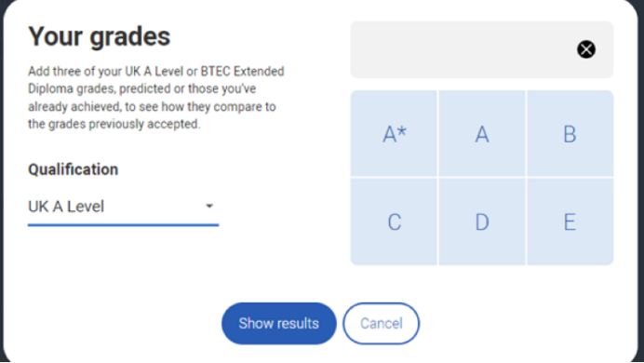Click the Show results button
Viewport: 644px width, 363px height.
pyautogui.click(x=279, y=324)
